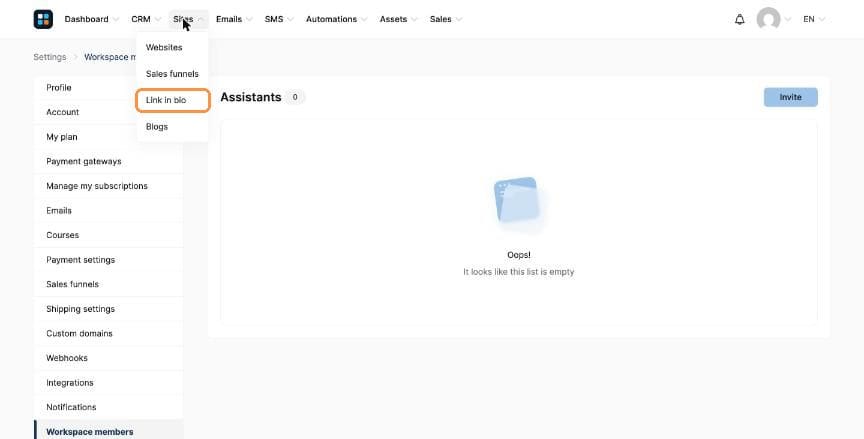Open the Assets menu
Image resolution: width=864 pixels, height=439 pixels.
393,19
